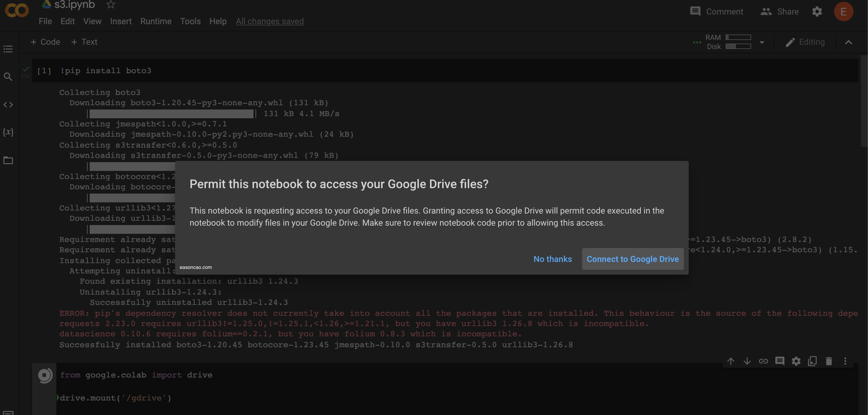Open the three-dot cell actions menu
868x415 pixels.
845,361
